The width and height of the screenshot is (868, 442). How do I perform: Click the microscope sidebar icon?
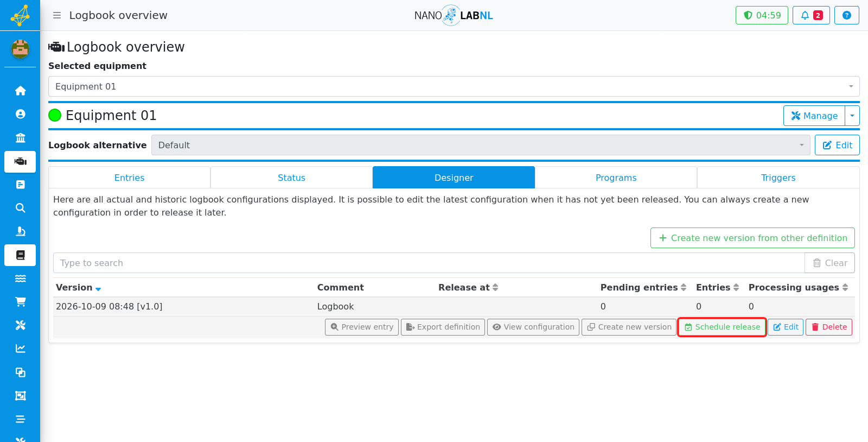pos(20,231)
